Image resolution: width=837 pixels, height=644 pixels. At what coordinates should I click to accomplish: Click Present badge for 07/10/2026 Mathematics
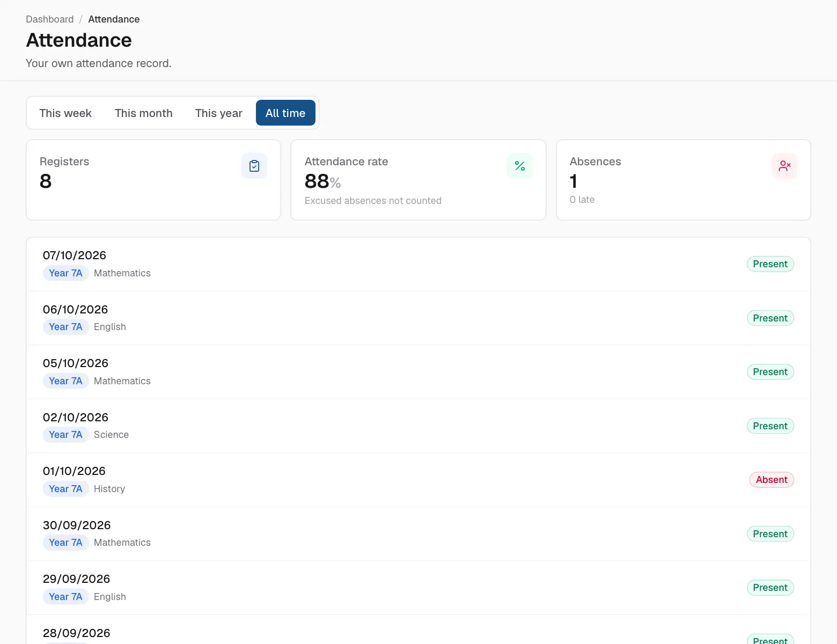770,264
